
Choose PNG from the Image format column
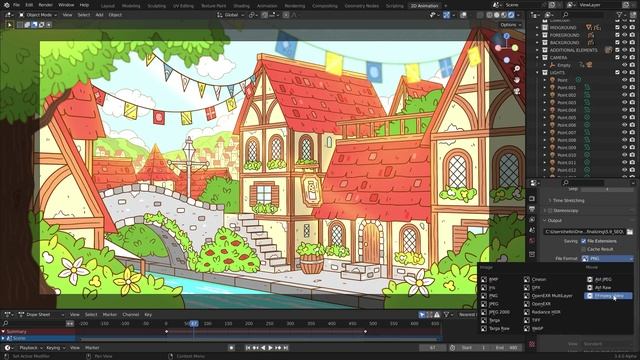point(493,296)
